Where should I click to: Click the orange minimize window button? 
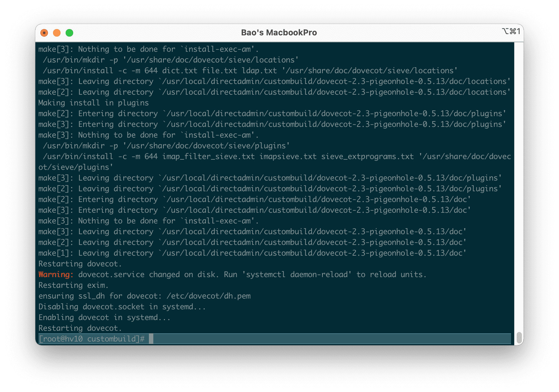(57, 33)
